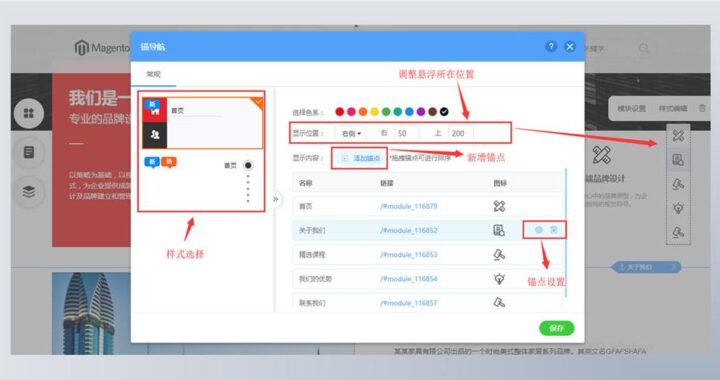This screenshot has height=380, width=720.
Task: Open the /#module_116857 link
Action: point(409,303)
